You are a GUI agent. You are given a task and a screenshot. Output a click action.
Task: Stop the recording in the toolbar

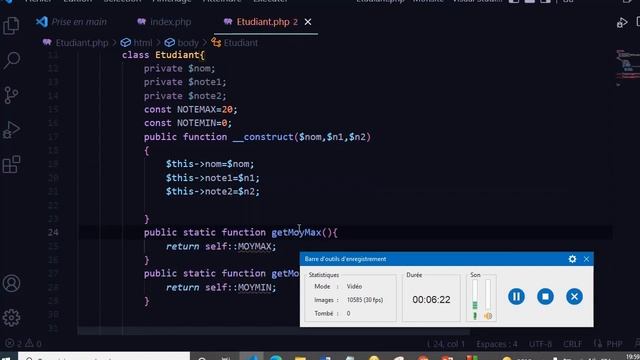(x=545, y=296)
